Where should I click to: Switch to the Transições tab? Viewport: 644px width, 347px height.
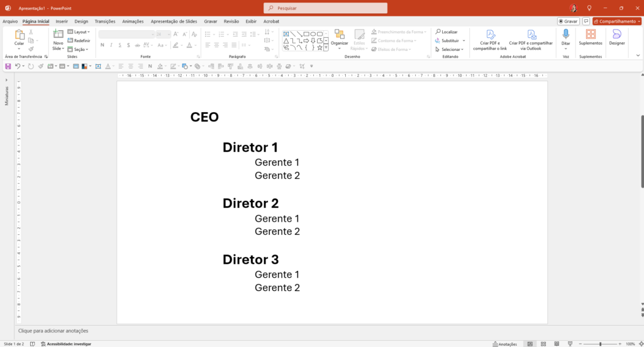pos(105,21)
